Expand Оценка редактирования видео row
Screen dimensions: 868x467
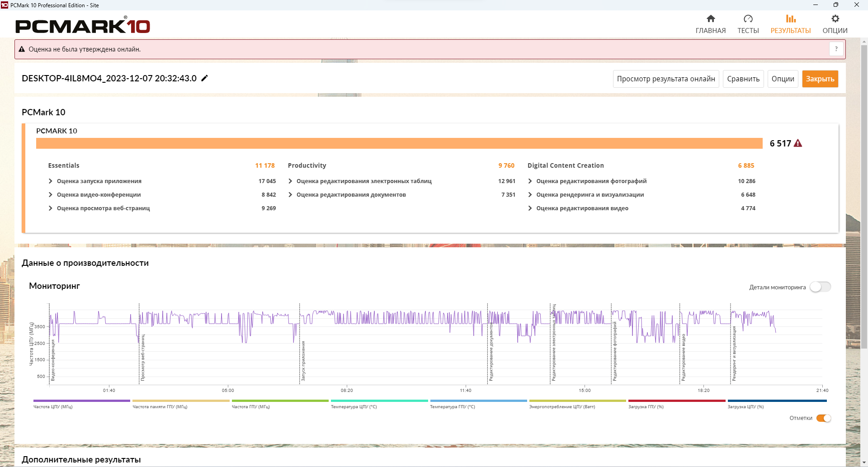[530, 208]
